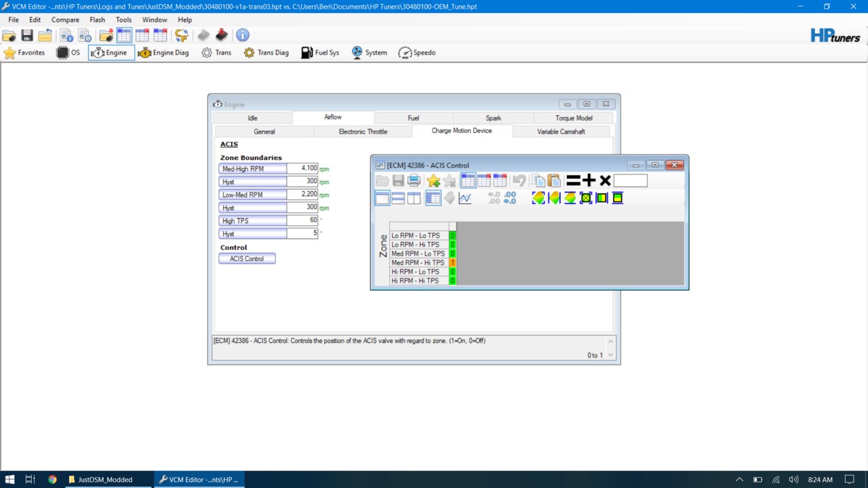
Task: Open the Engine section
Action: pyautogui.click(x=111, y=53)
